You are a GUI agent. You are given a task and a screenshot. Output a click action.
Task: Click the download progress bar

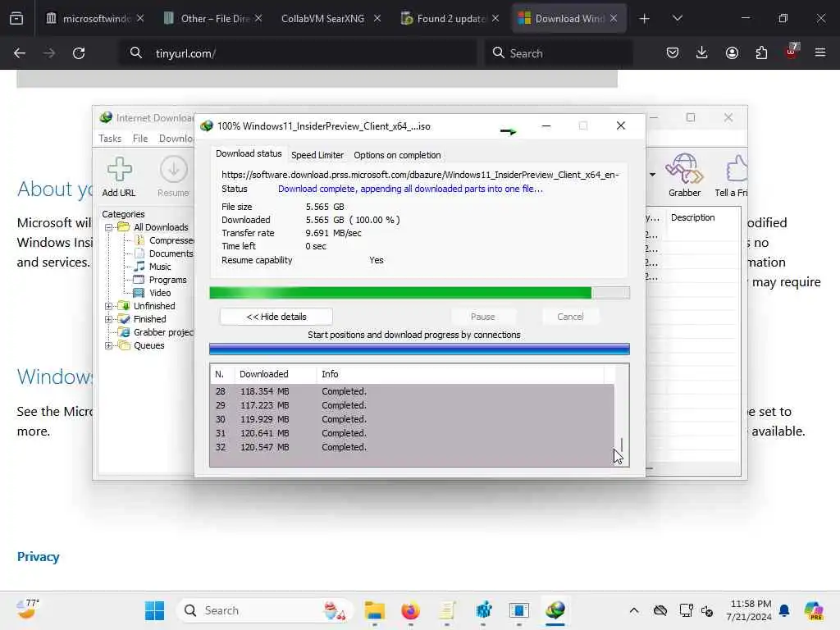pos(419,293)
